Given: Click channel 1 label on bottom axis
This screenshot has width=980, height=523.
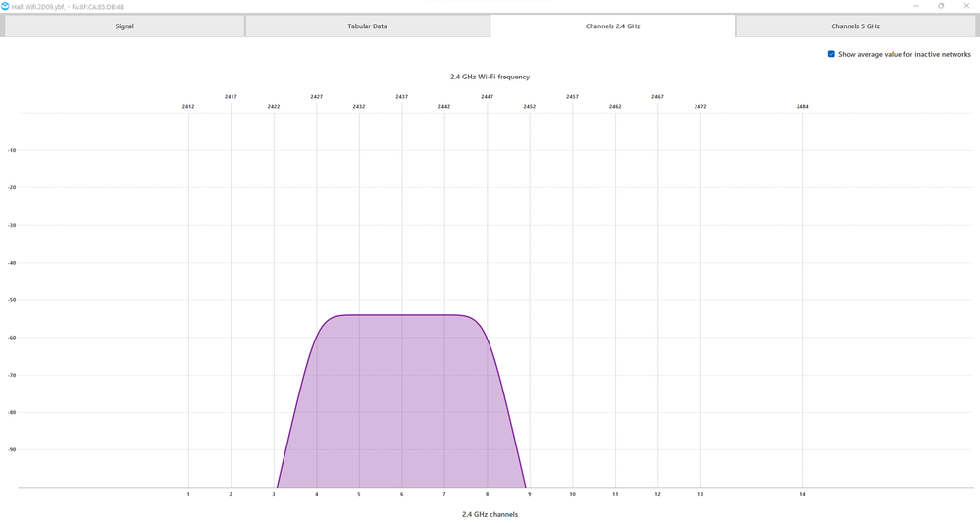Looking at the screenshot, I should pos(188,494).
